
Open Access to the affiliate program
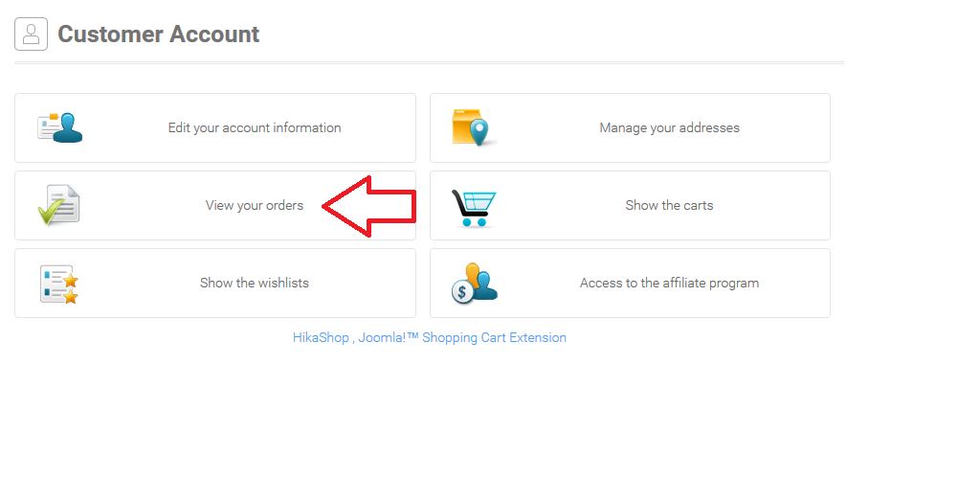[x=630, y=283]
